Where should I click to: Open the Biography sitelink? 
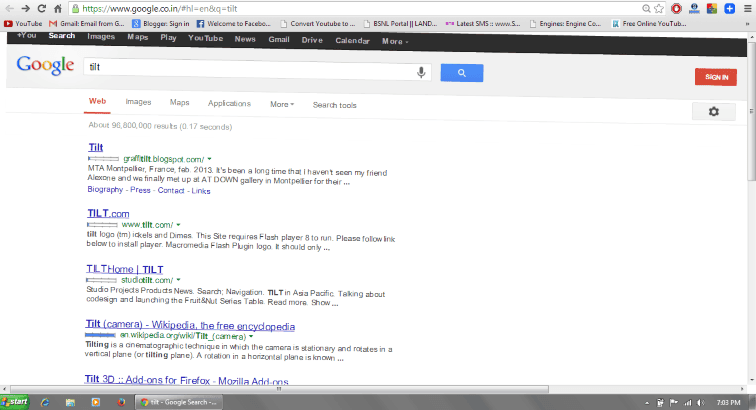[x=105, y=190]
